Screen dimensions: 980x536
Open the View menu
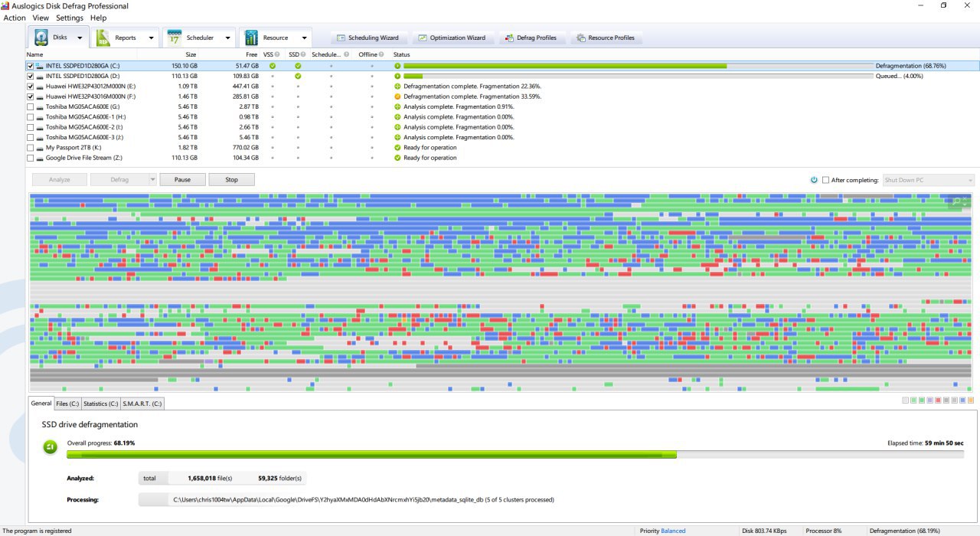pyautogui.click(x=41, y=18)
